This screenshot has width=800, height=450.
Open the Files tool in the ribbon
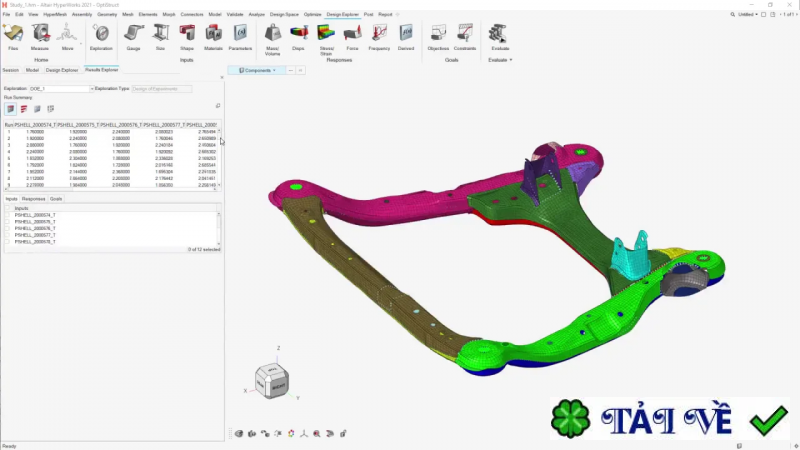click(13, 37)
